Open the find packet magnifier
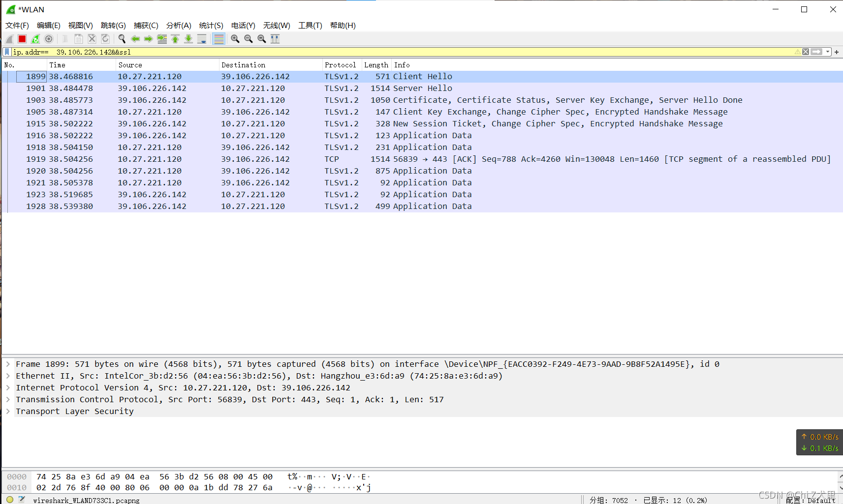Screen dimensions: 843x504 pos(122,39)
